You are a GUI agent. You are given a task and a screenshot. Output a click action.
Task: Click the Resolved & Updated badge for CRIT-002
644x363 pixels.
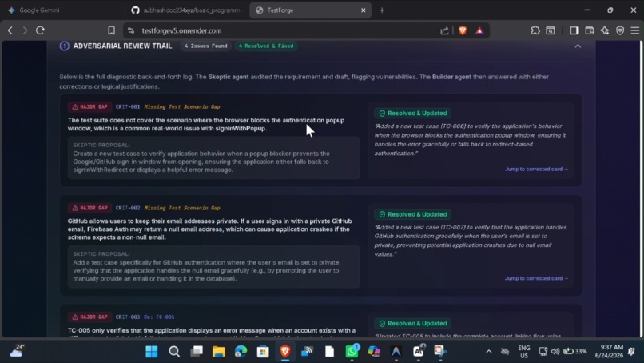(x=413, y=214)
